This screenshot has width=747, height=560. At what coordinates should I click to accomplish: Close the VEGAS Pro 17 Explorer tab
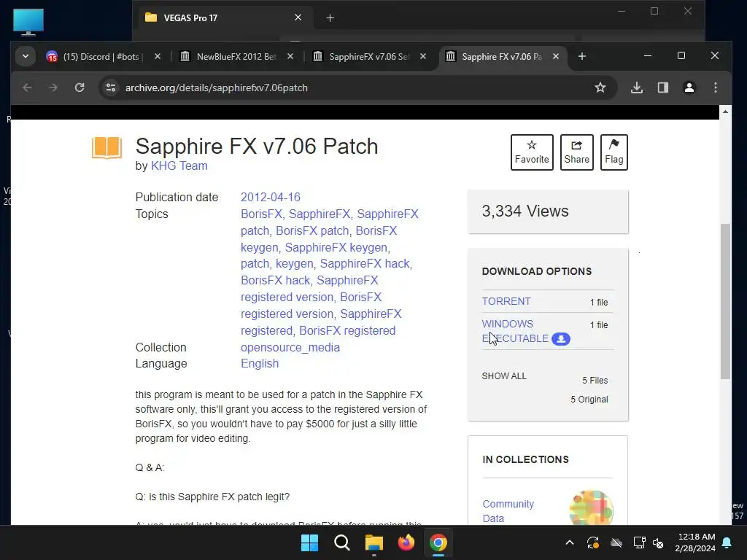pos(298,17)
